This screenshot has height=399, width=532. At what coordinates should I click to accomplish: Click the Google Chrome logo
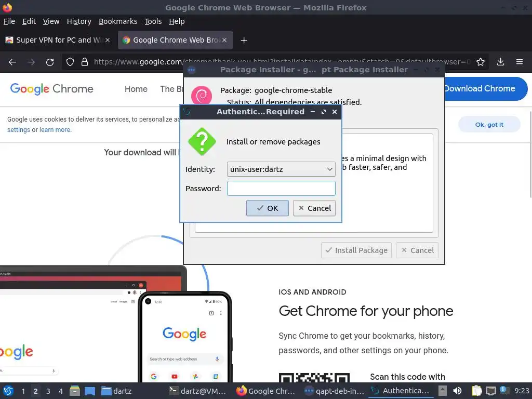coord(51,88)
